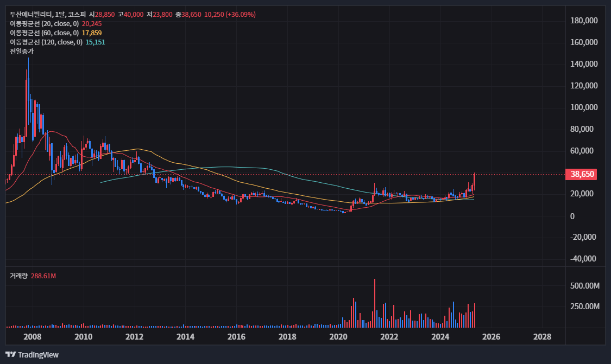611x364 pixels.
Task: Click the low price value 23,800
Action: [x=162, y=15]
